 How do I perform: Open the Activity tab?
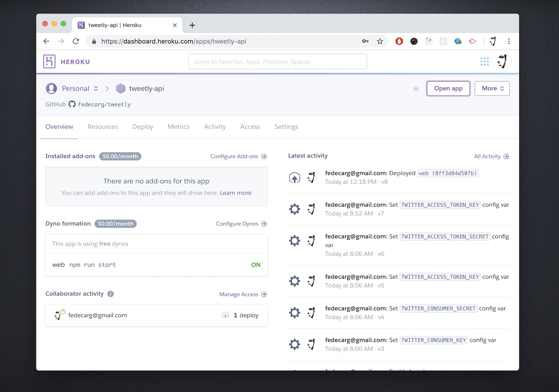pyautogui.click(x=215, y=127)
